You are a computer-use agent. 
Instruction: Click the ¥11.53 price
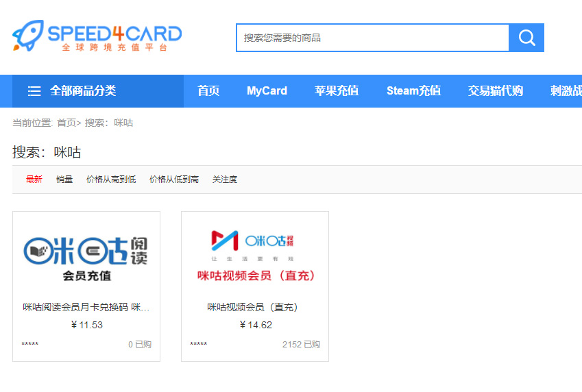87,325
